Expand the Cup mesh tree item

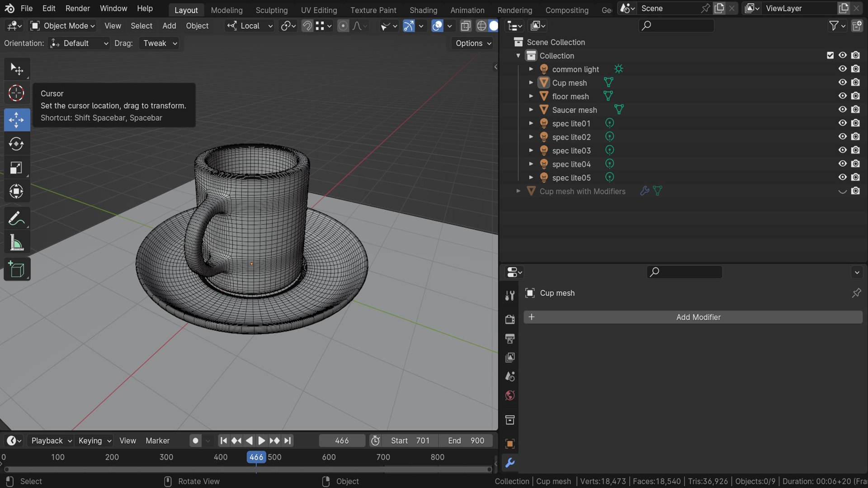pyautogui.click(x=531, y=83)
